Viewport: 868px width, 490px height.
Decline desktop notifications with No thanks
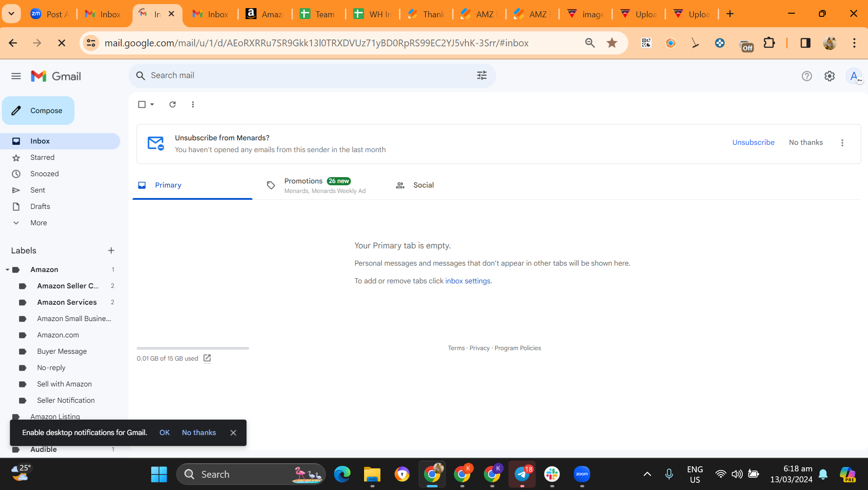pyautogui.click(x=199, y=433)
